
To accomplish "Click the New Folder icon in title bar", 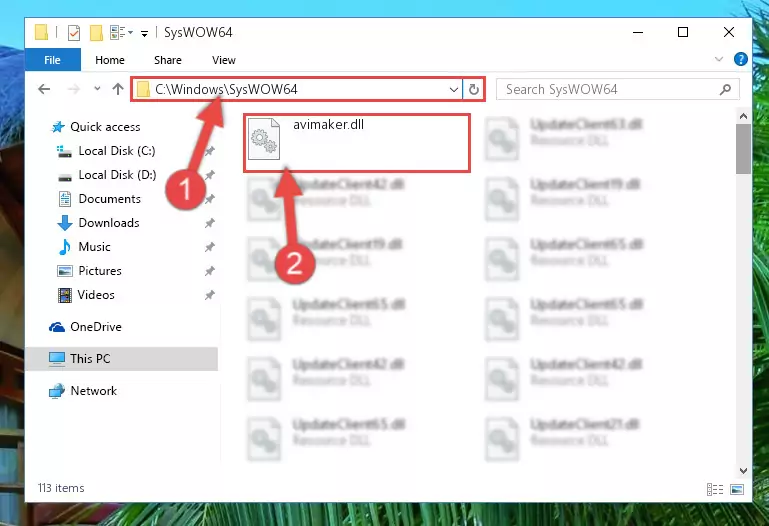I will [96, 33].
